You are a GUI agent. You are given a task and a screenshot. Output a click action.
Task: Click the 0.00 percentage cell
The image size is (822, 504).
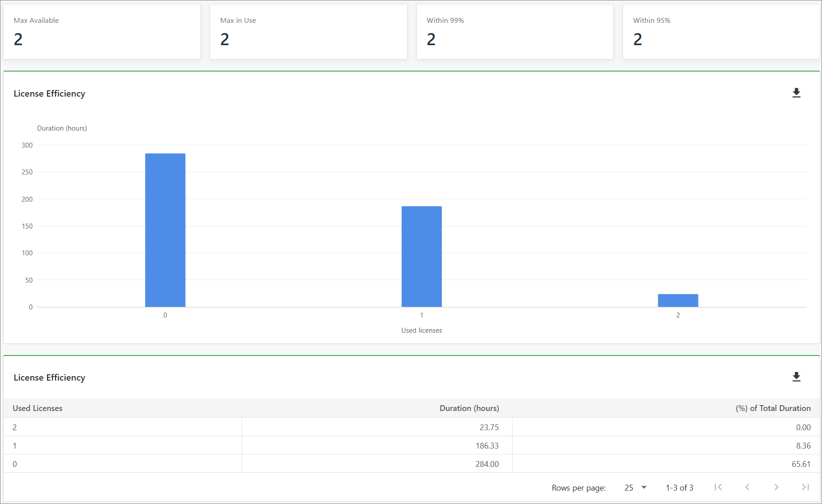666,427
